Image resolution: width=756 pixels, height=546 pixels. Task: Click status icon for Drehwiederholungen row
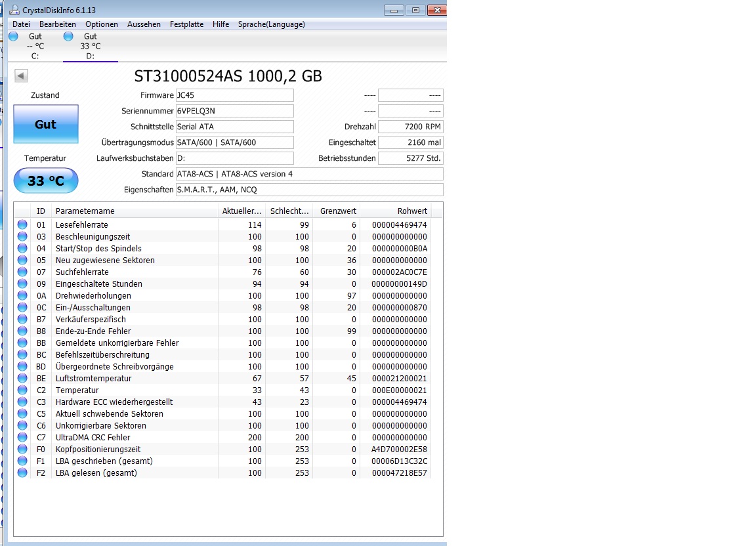[x=22, y=295]
